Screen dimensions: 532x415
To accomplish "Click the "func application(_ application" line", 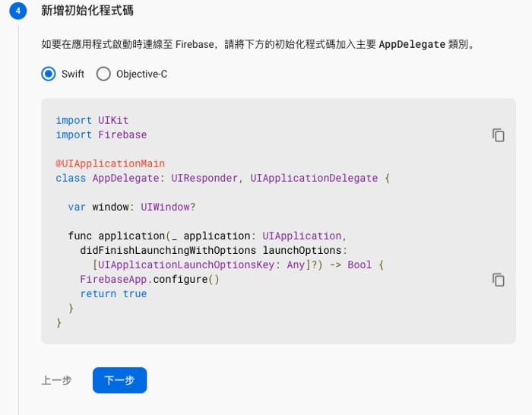I will click(x=207, y=236).
